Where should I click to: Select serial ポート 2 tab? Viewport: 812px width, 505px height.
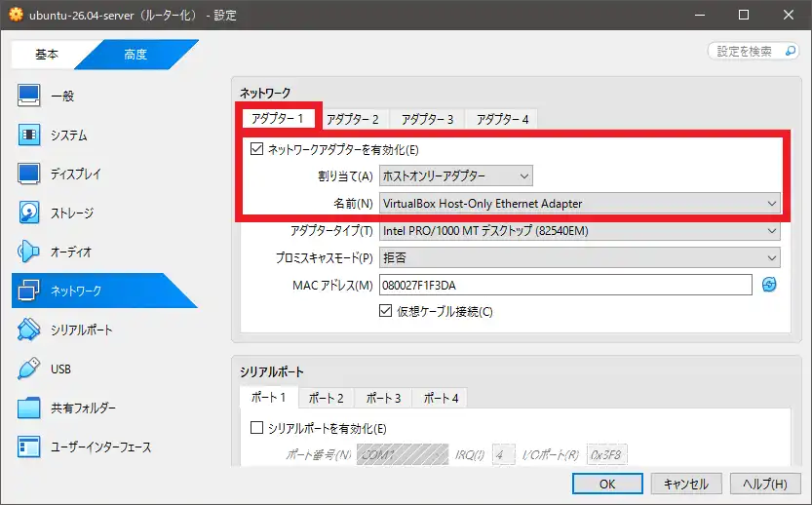pos(327,398)
